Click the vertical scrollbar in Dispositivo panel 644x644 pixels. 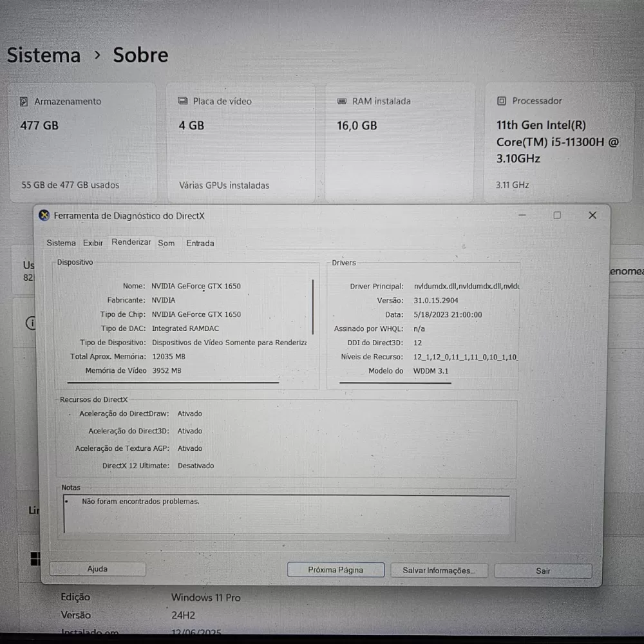(x=312, y=307)
